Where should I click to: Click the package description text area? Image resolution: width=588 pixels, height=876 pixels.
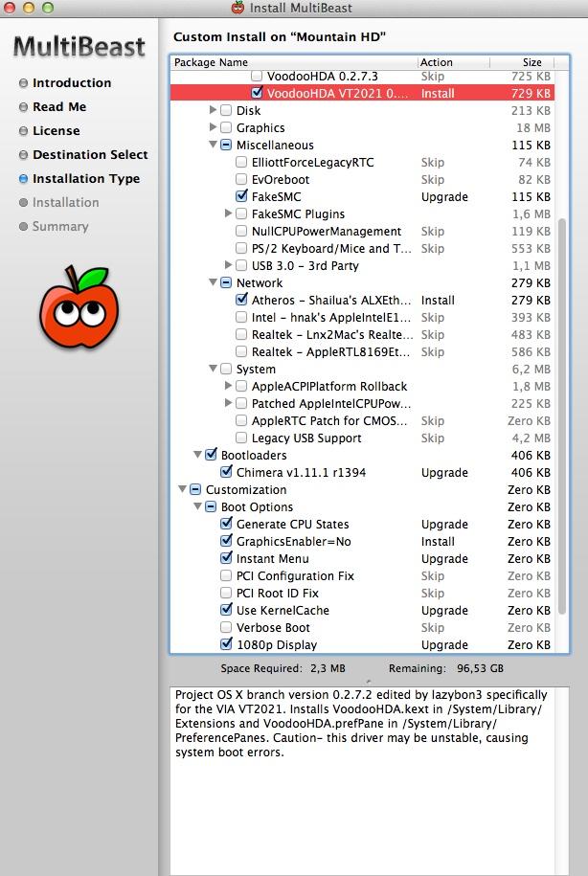pyautogui.click(x=370, y=781)
